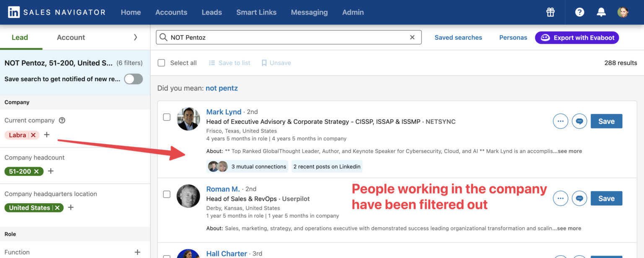Open Hall Charter's profile name

coord(226,253)
